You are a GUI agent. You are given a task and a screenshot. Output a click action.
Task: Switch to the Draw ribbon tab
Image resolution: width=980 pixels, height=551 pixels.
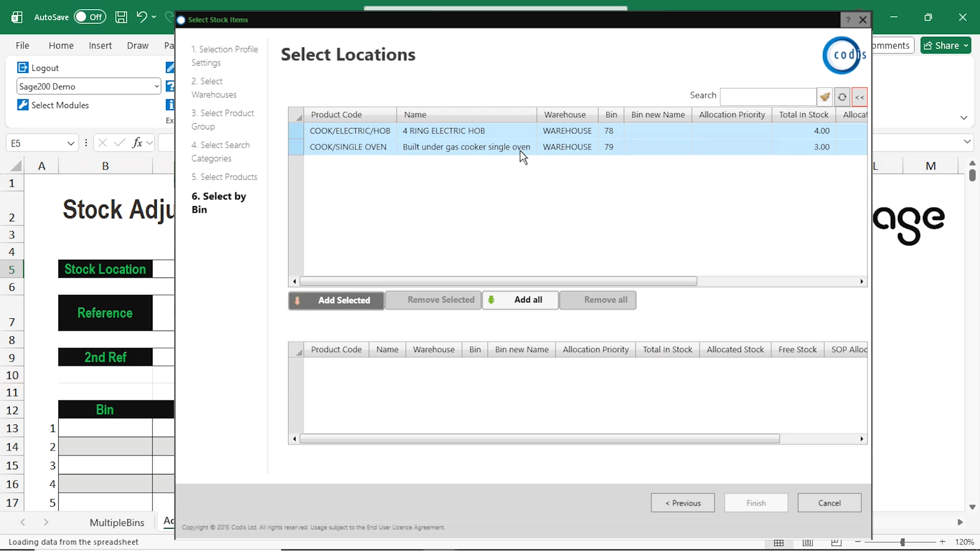tap(137, 45)
